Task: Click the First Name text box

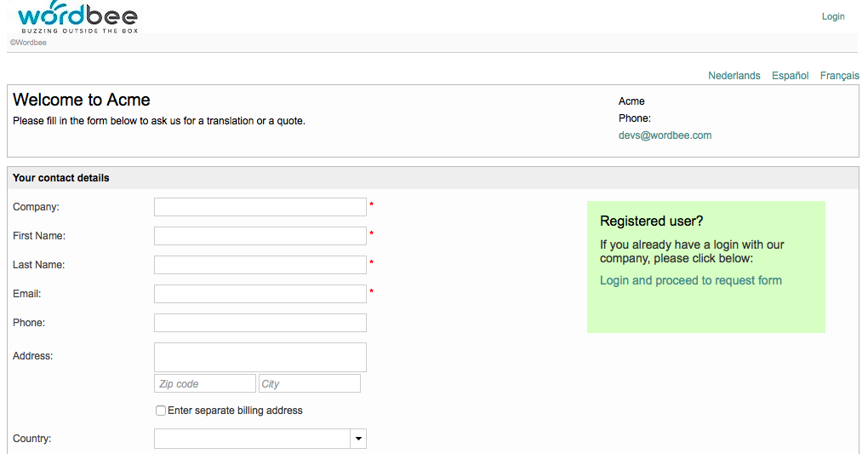Action: pyautogui.click(x=260, y=236)
